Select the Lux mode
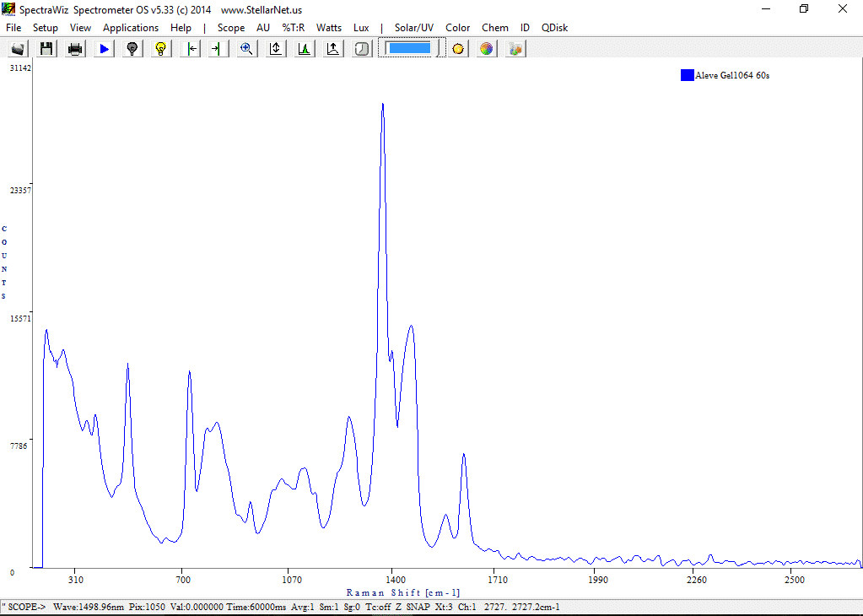This screenshot has height=616, width=863. point(361,28)
